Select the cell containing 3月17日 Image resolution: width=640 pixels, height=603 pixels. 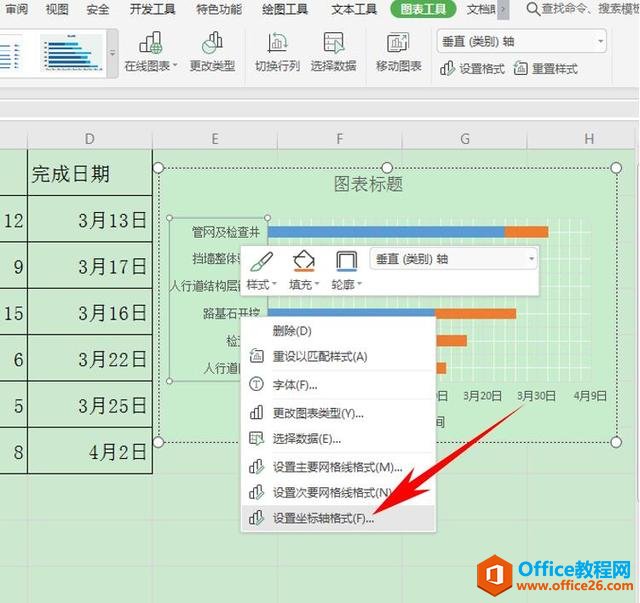point(90,266)
